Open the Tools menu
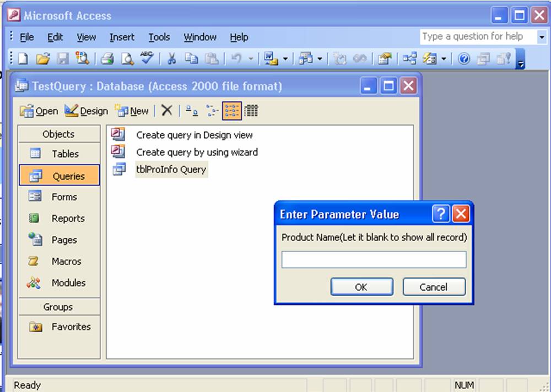This screenshot has height=392, width=551. tap(159, 37)
